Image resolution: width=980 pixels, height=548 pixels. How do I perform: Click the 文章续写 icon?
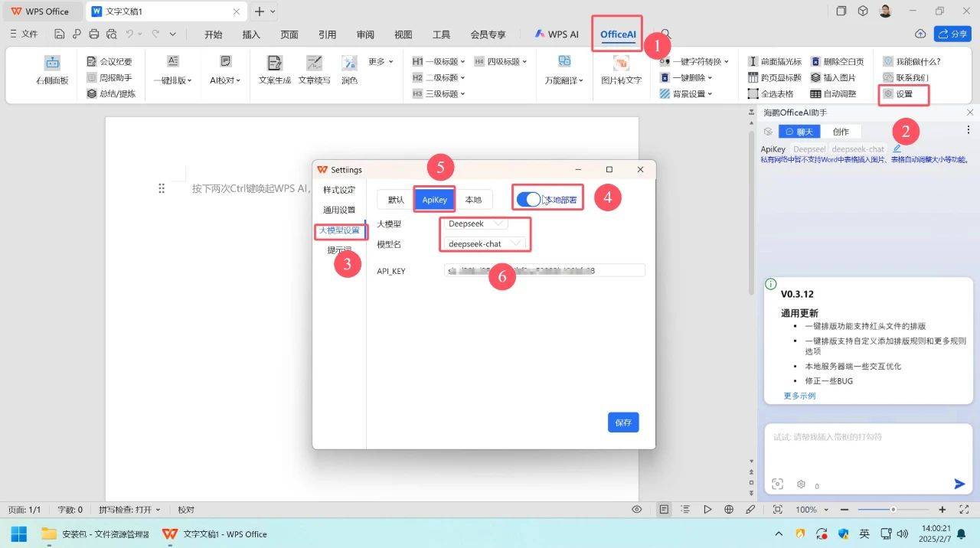tap(314, 64)
